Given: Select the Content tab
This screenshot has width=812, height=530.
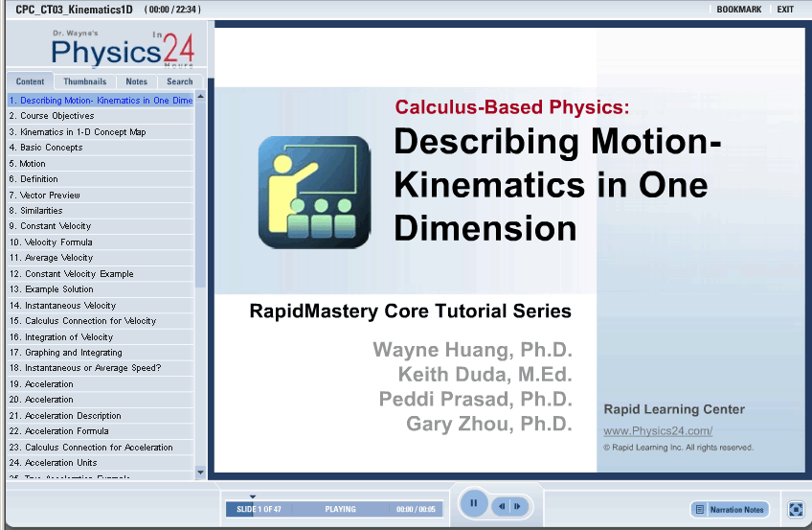Looking at the screenshot, I should click(30, 81).
